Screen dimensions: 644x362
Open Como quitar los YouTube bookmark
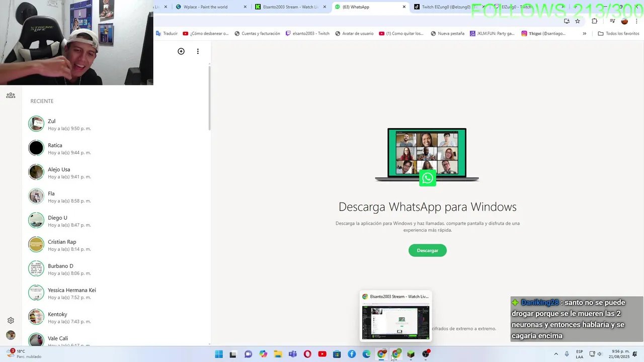click(401, 34)
